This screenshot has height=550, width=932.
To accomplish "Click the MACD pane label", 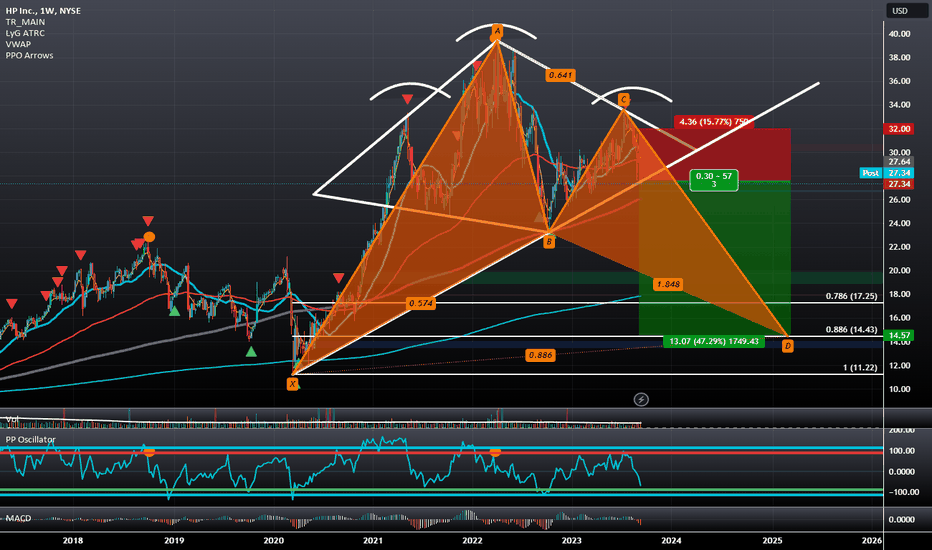I will point(18,518).
